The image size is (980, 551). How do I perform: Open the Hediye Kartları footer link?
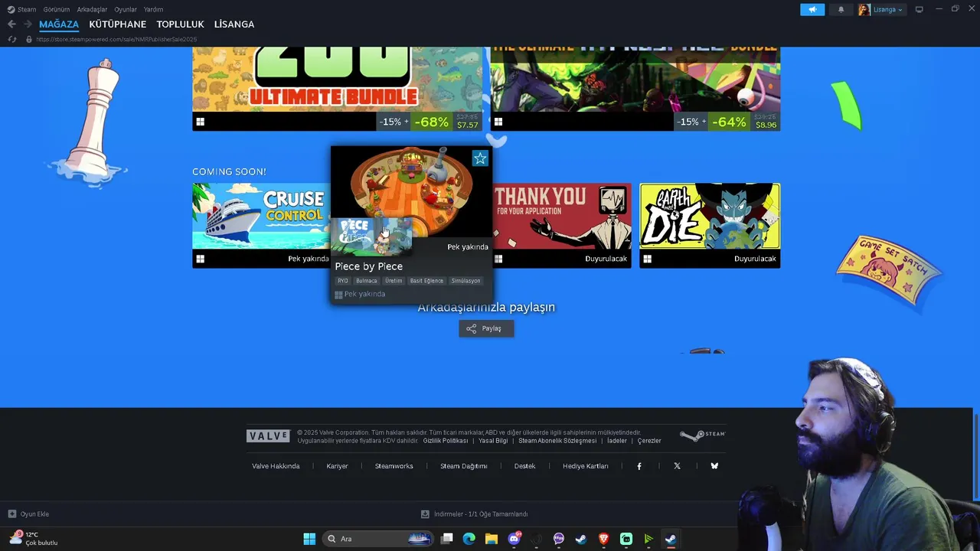(x=586, y=466)
